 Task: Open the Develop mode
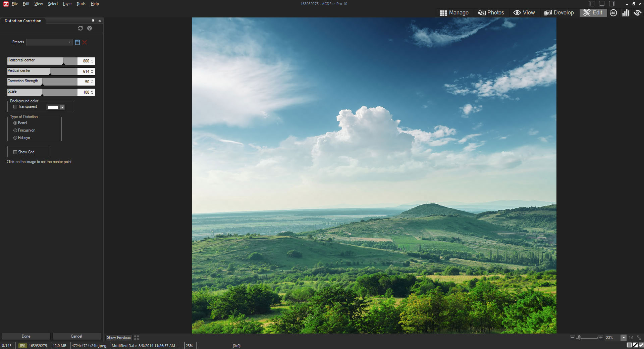558,13
